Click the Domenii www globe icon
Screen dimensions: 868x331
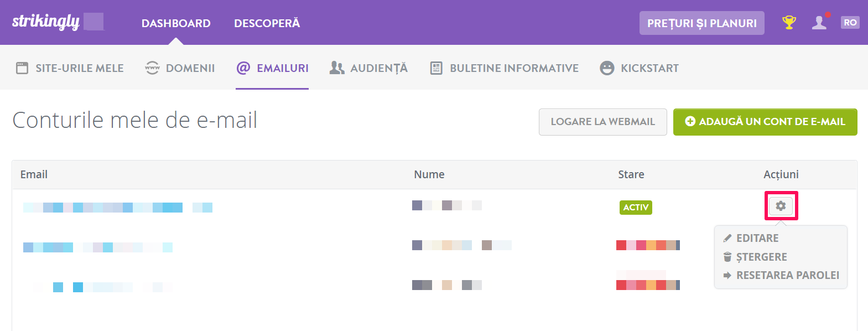[x=152, y=68]
